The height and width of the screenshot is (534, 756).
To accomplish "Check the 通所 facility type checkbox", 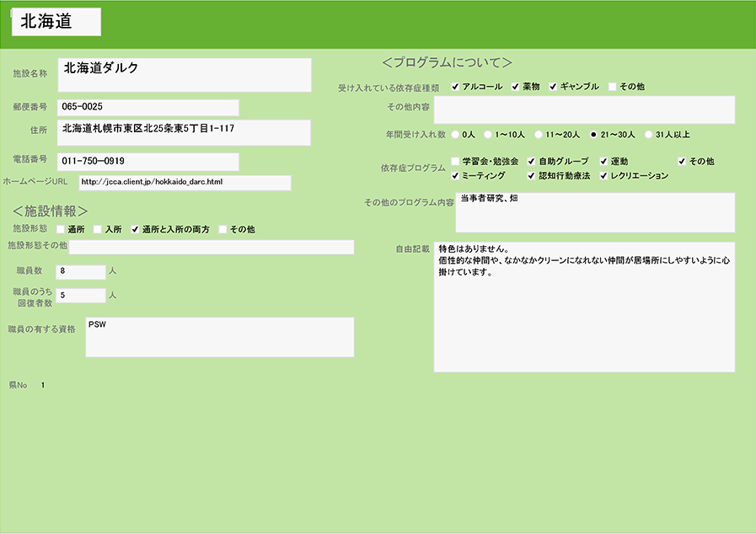I will [61, 229].
